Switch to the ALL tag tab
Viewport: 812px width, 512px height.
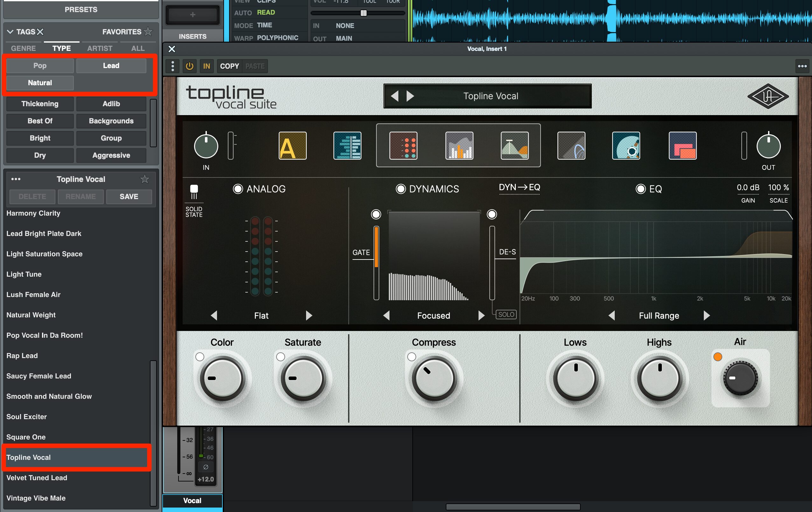click(x=138, y=48)
